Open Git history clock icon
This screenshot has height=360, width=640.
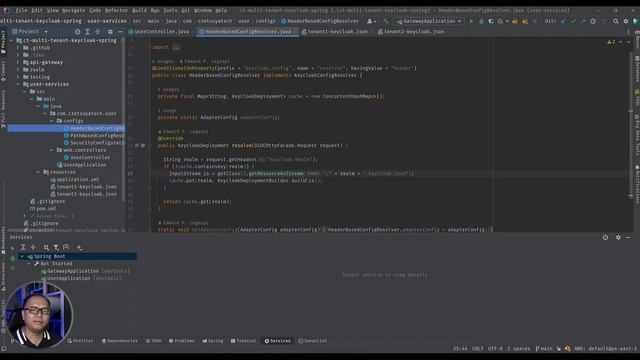593,21
